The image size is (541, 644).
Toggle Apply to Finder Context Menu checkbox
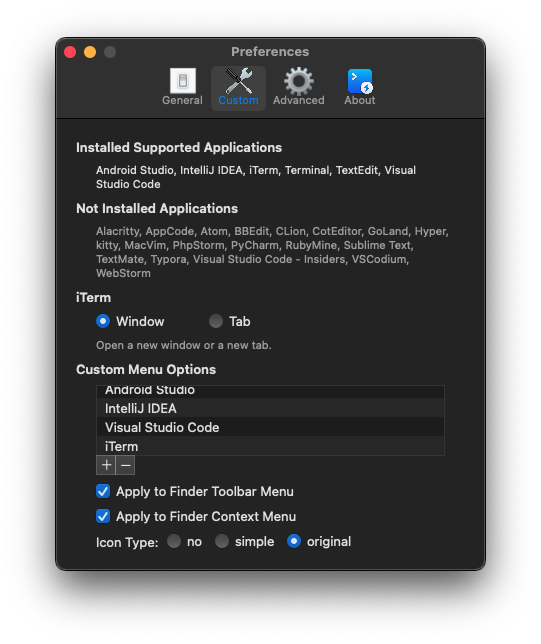coord(103,516)
